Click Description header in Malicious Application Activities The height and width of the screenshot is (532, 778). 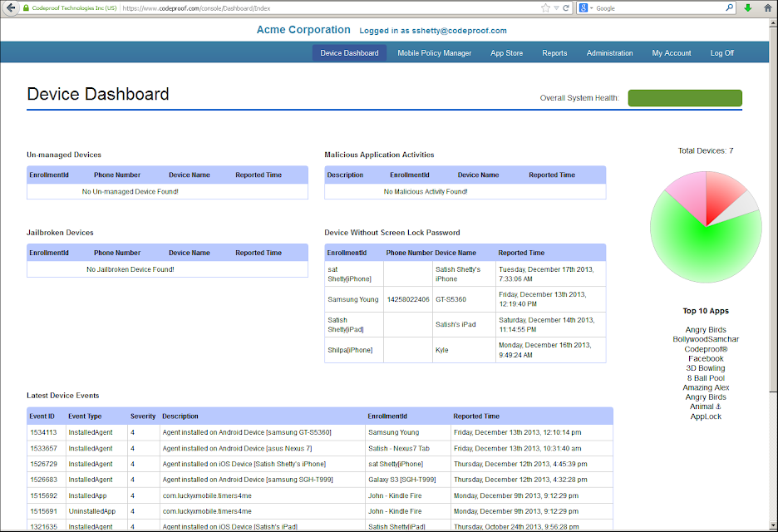tap(345, 175)
